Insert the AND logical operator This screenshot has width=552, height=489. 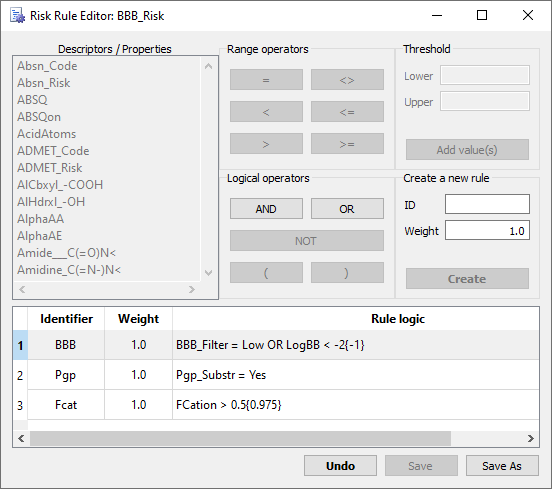click(x=266, y=209)
